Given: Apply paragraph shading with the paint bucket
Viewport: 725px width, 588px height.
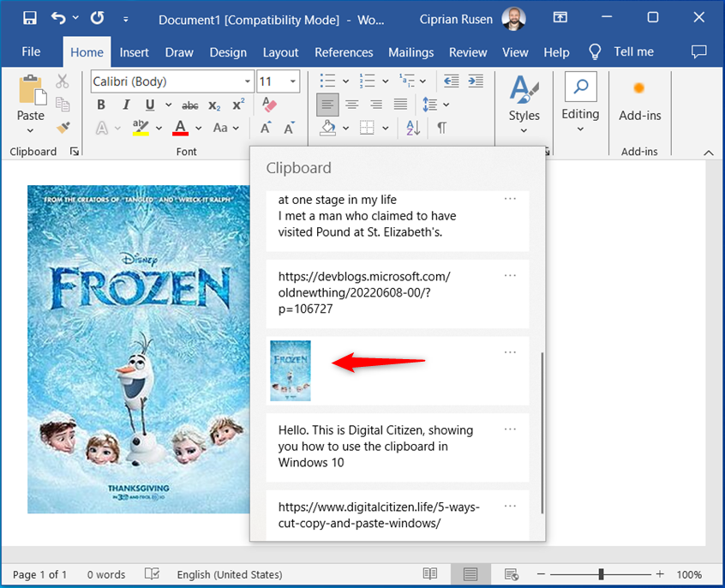Looking at the screenshot, I should (327, 128).
